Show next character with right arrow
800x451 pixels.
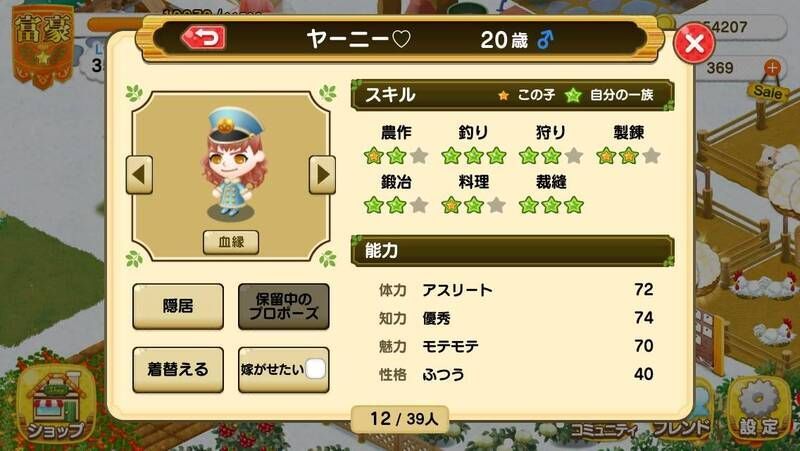point(322,175)
